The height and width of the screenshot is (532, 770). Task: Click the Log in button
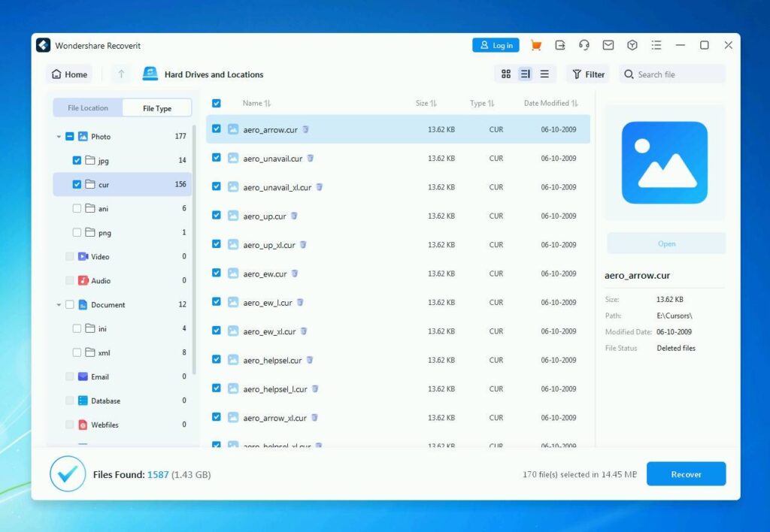pyautogui.click(x=495, y=45)
